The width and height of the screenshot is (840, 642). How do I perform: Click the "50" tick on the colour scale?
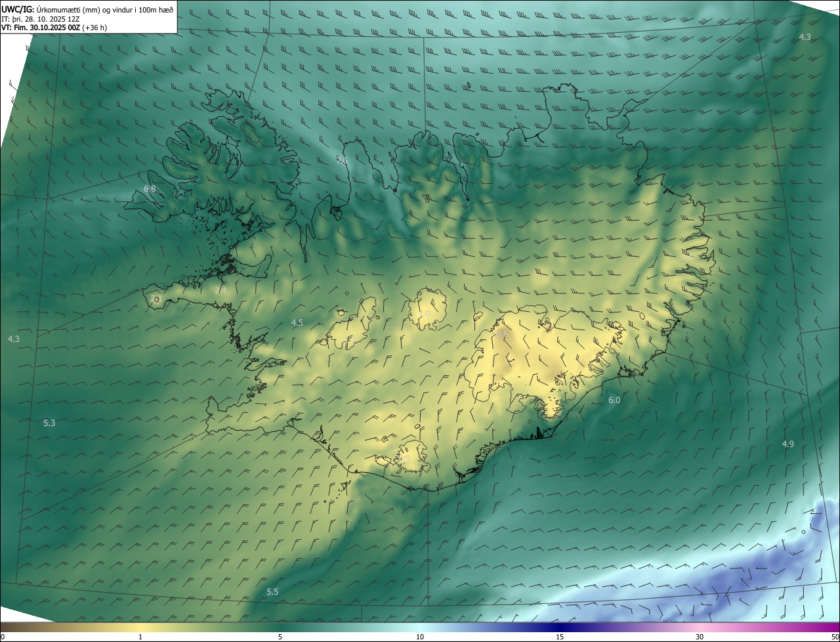click(835, 637)
